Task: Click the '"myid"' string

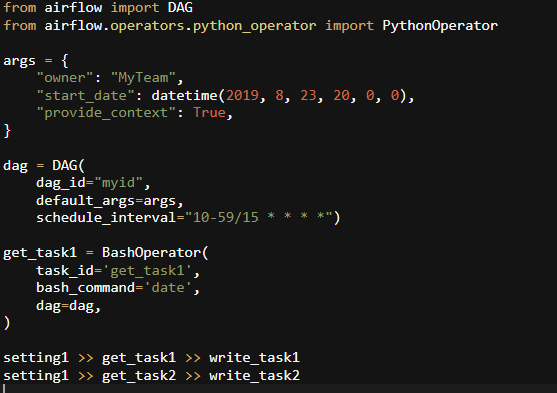Action: (x=119, y=183)
